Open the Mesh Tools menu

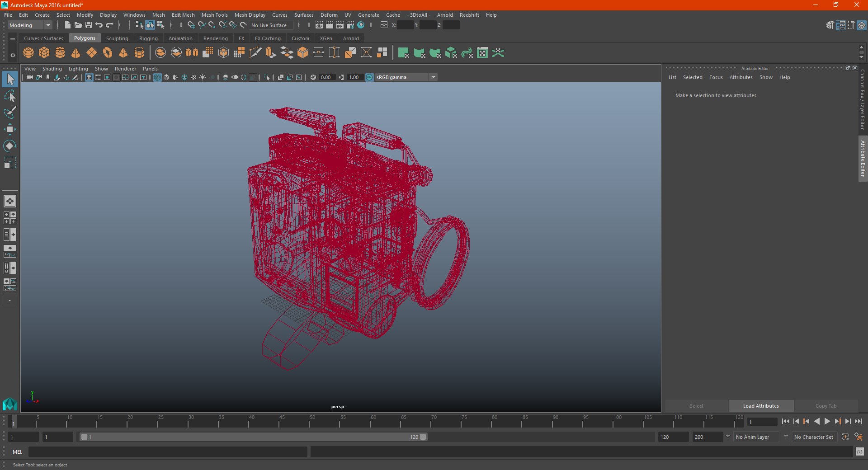click(x=214, y=15)
